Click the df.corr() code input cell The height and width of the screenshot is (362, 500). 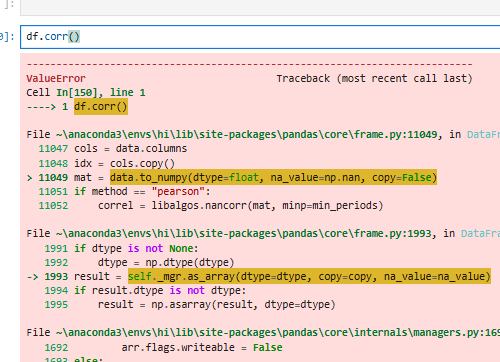[260, 37]
